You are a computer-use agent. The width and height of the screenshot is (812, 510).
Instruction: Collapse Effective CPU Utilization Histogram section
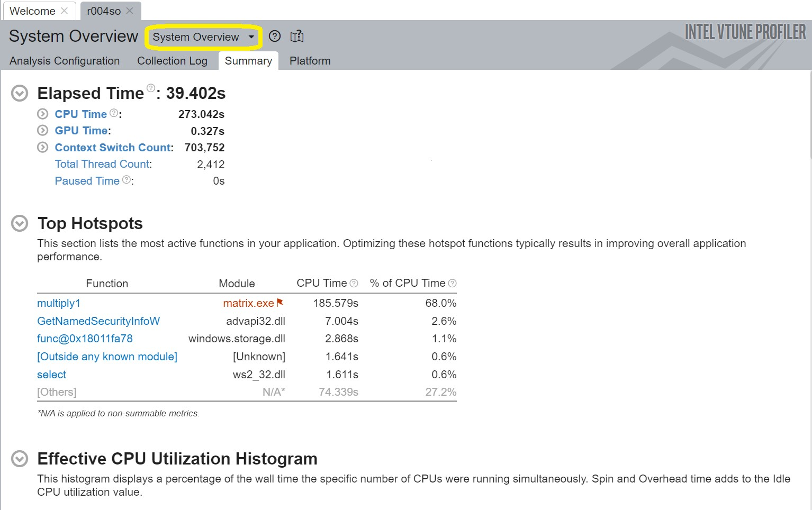(x=20, y=459)
